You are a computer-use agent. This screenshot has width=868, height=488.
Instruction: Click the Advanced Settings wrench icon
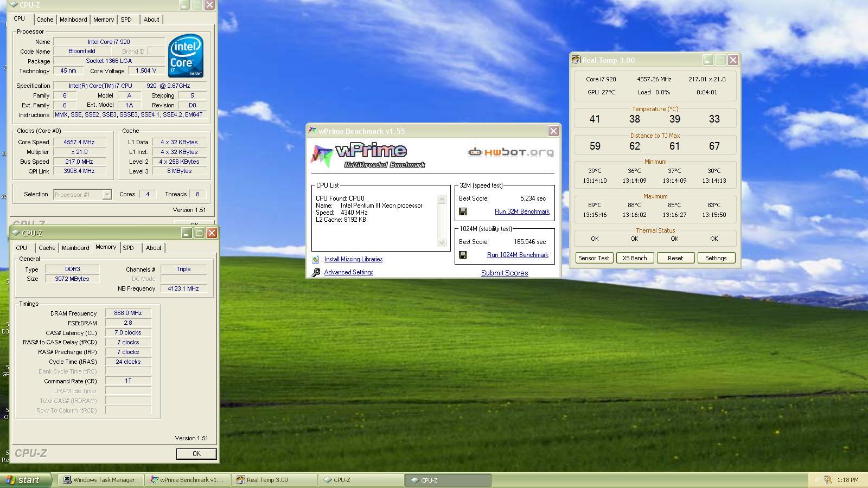pyautogui.click(x=316, y=272)
